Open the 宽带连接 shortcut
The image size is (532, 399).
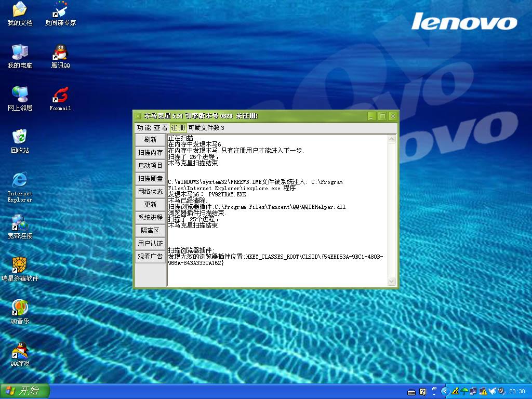tap(20, 227)
